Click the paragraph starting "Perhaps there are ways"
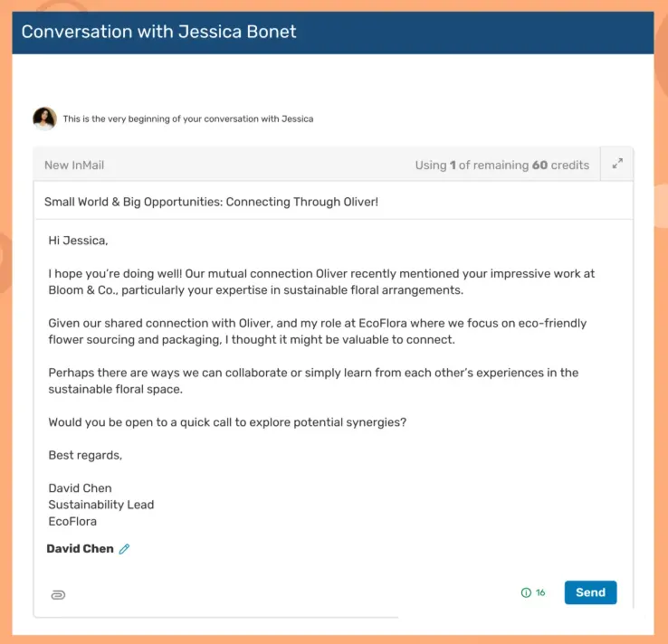This screenshot has height=644, width=668. [x=313, y=381]
